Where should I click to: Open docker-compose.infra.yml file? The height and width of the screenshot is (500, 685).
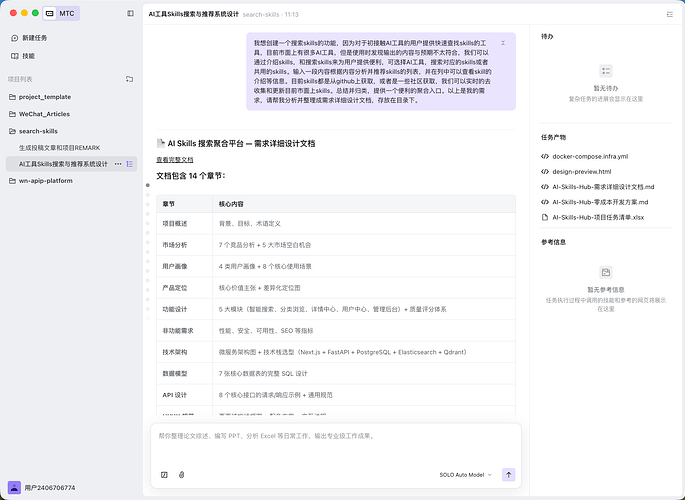[589, 157]
